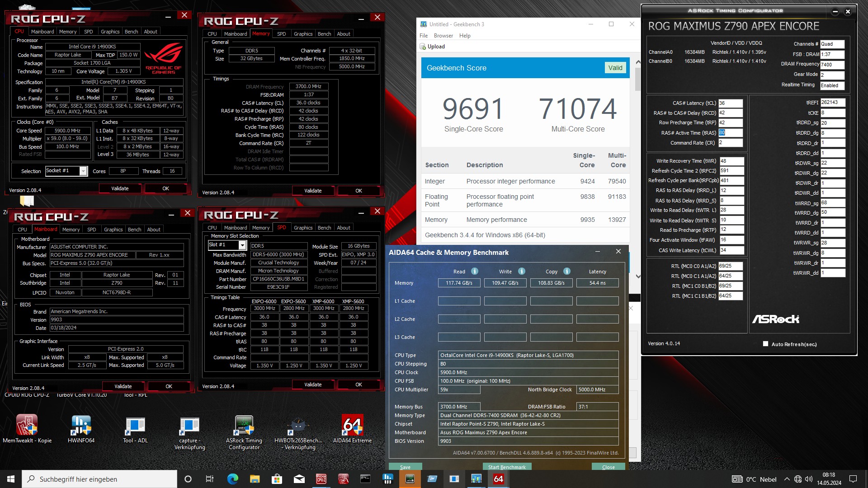The height and width of the screenshot is (488, 868).
Task: Click Start Benchmark in AIDA64
Action: pyautogui.click(x=507, y=467)
